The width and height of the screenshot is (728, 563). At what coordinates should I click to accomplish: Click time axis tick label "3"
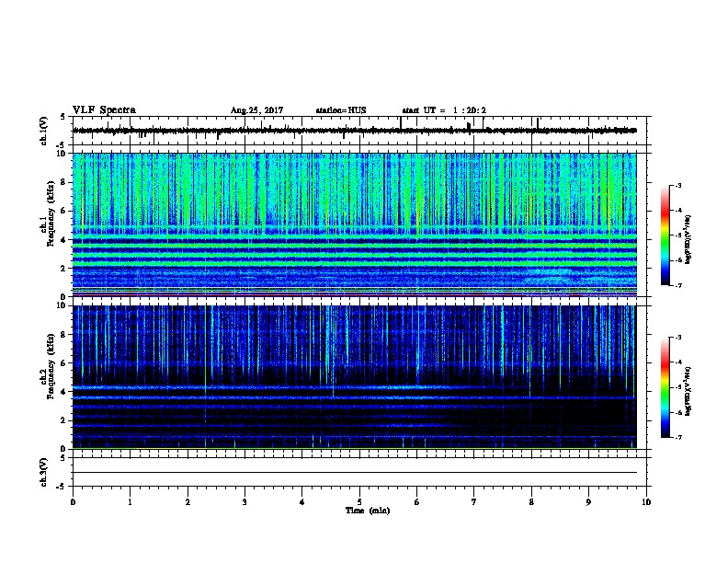point(245,502)
